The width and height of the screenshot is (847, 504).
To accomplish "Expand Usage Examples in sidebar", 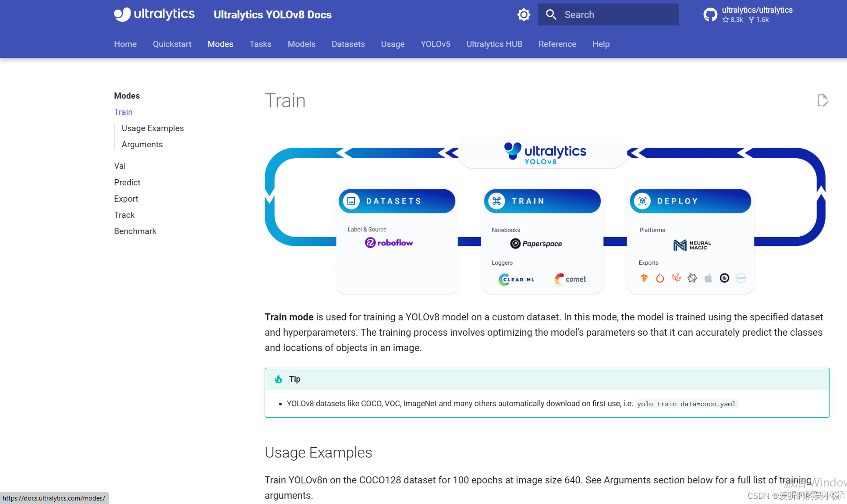I will [153, 128].
